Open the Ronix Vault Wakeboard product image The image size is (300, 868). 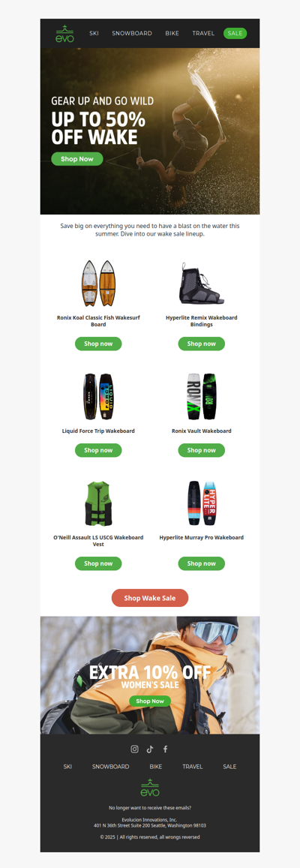[x=202, y=396]
